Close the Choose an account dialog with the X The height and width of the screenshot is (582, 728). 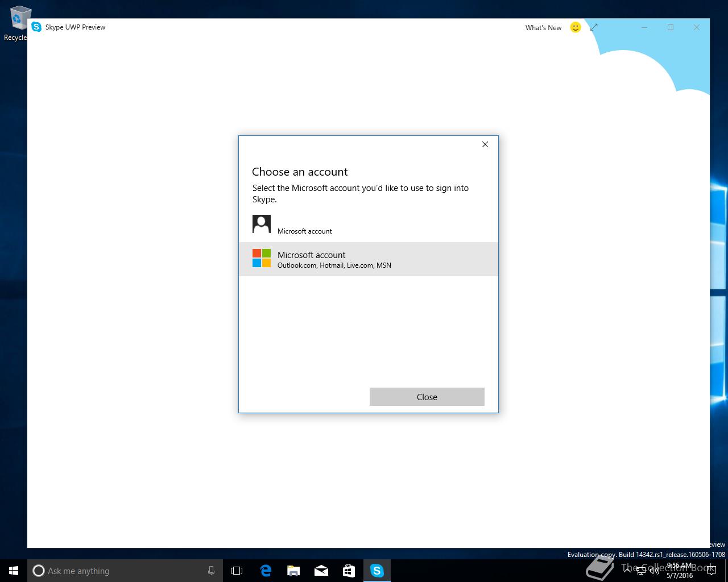(x=485, y=144)
